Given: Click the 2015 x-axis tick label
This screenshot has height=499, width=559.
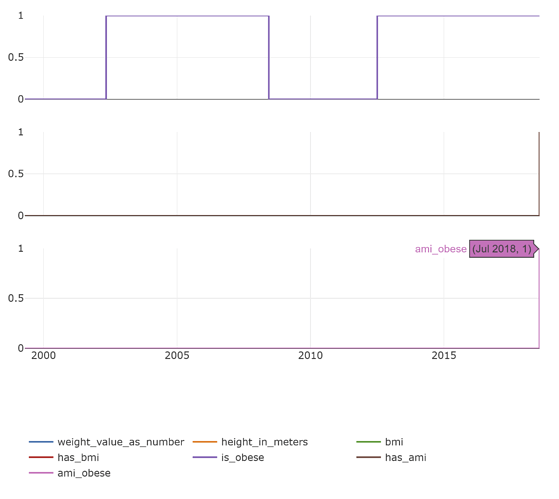Looking at the screenshot, I should (x=444, y=355).
